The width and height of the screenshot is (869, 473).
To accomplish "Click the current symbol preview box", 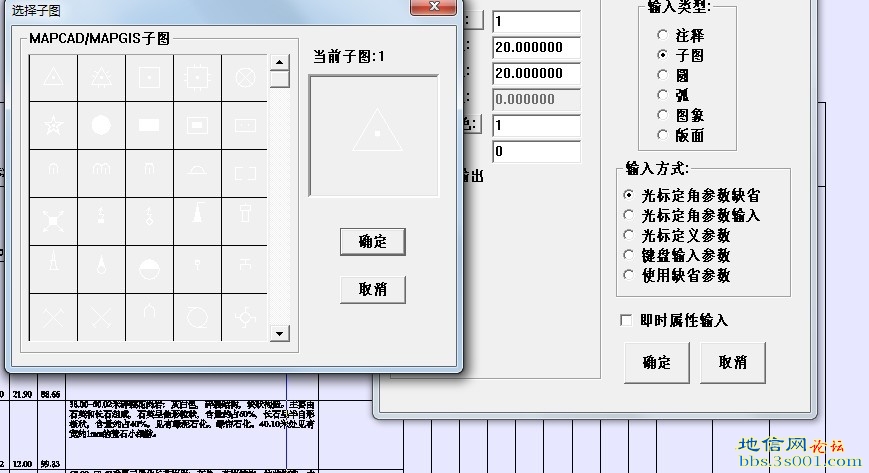I will coord(374,136).
